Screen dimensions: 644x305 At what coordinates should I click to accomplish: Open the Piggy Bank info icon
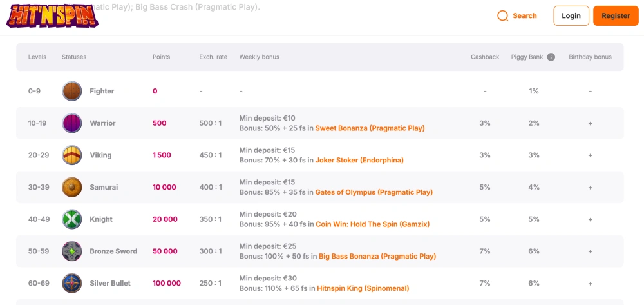coord(551,57)
